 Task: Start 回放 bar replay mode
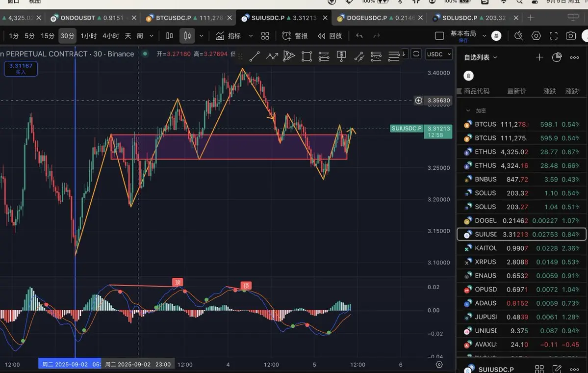tap(330, 36)
